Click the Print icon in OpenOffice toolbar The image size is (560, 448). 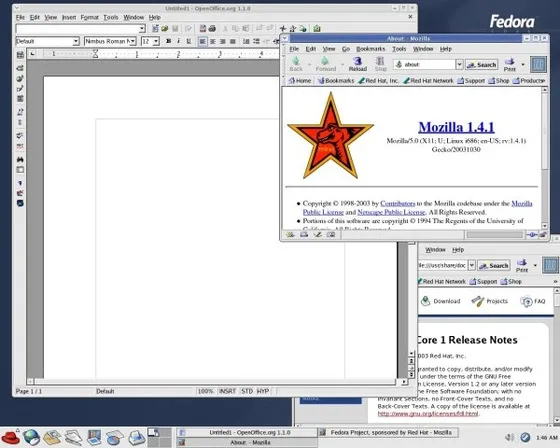(x=212, y=29)
